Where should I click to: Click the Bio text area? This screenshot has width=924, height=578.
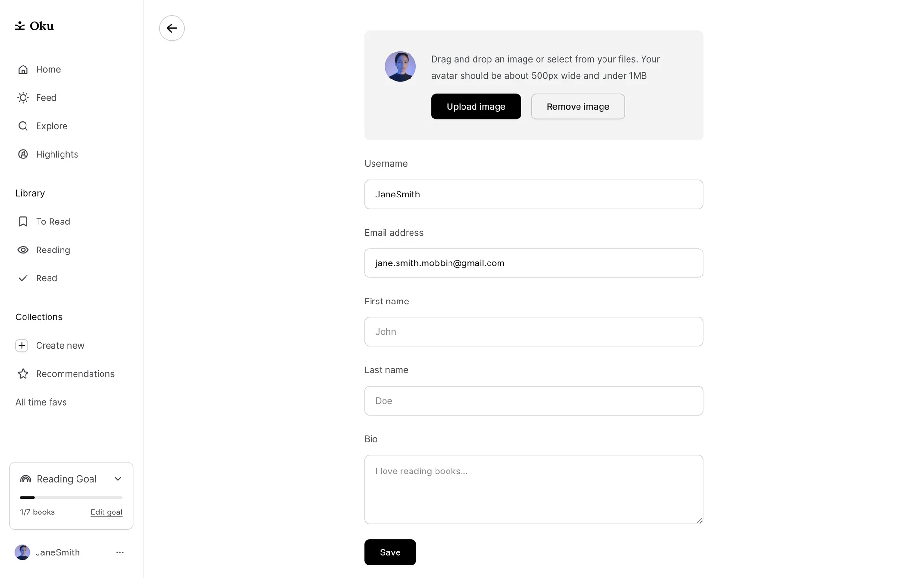533,489
